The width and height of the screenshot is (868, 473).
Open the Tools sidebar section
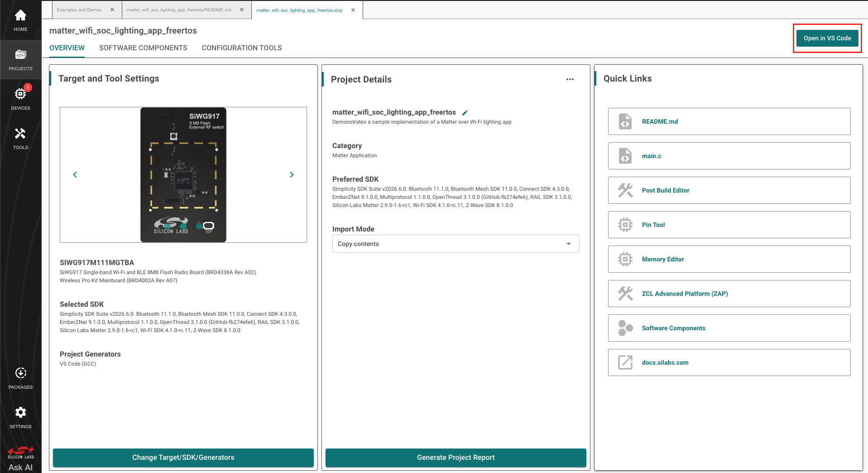tap(20, 138)
